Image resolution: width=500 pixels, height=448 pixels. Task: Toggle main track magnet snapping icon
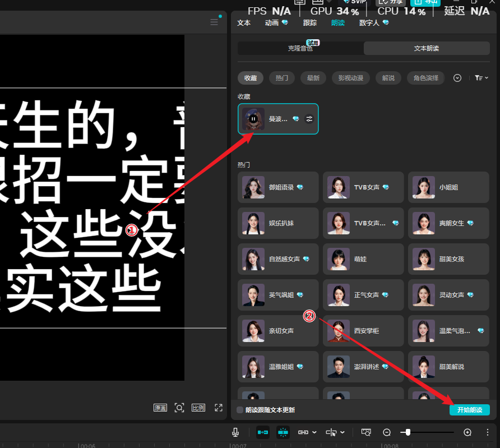[x=262, y=432]
